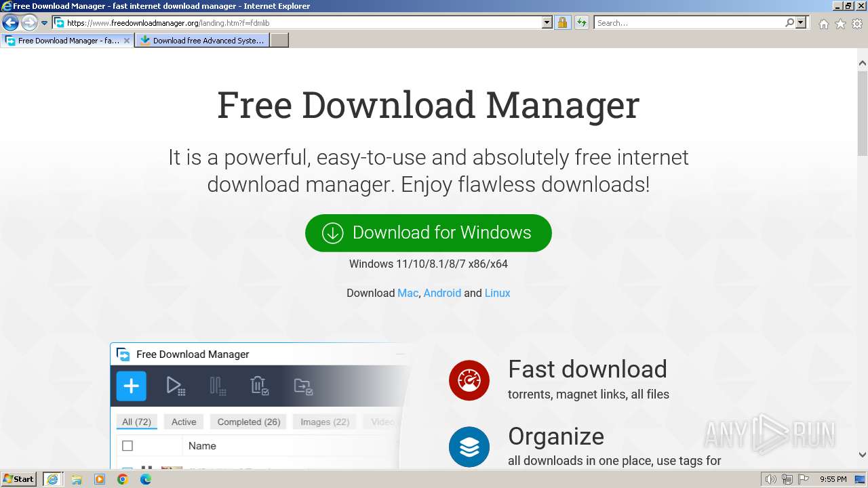The height and width of the screenshot is (488, 868).
Task: Click the 9:55 PM system clock
Action: pyautogui.click(x=833, y=479)
